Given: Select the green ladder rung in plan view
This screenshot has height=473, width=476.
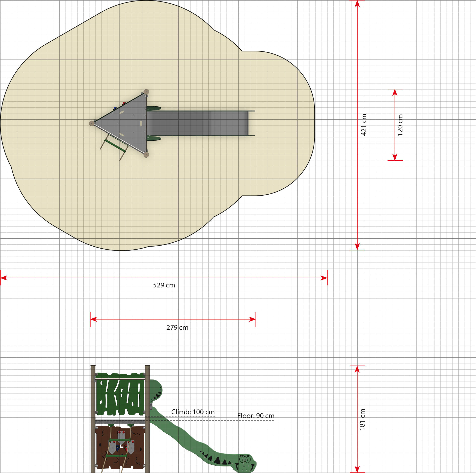Looking at the screenshot, I should (x=115, y=146).
